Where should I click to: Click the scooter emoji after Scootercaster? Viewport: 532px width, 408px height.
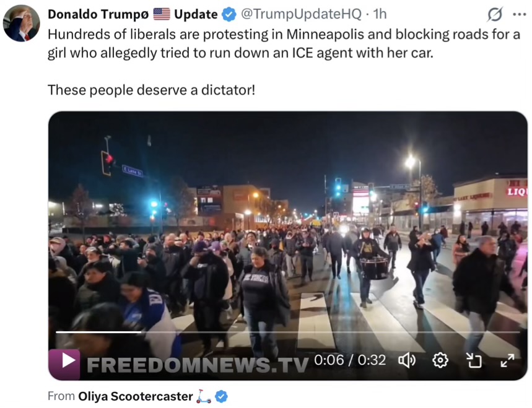click(x=204, y=396)
